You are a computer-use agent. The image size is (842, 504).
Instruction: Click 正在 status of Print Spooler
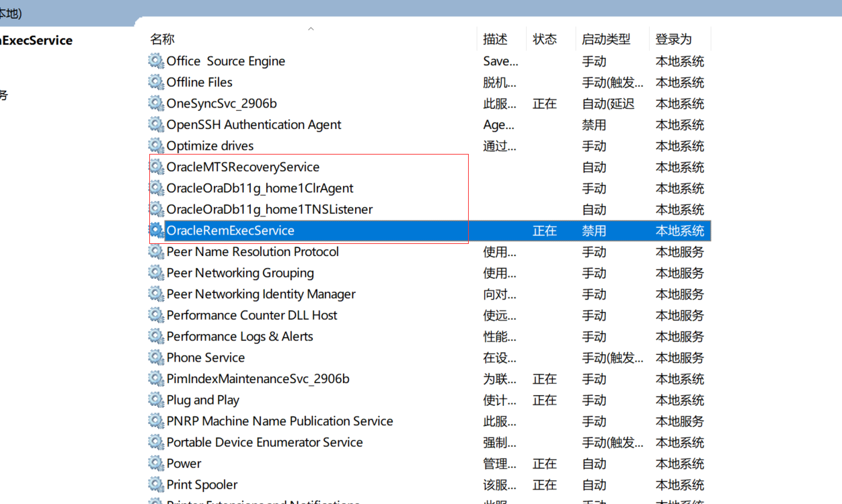point(545,485)
